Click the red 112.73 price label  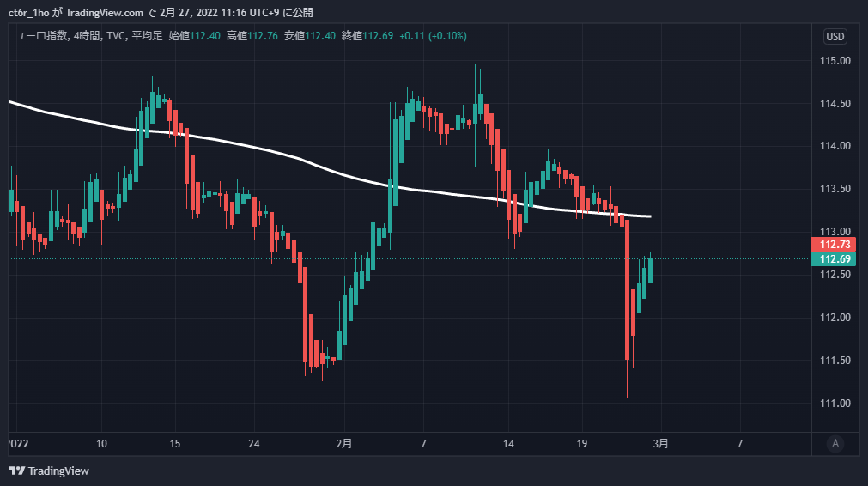click(834, 245)
